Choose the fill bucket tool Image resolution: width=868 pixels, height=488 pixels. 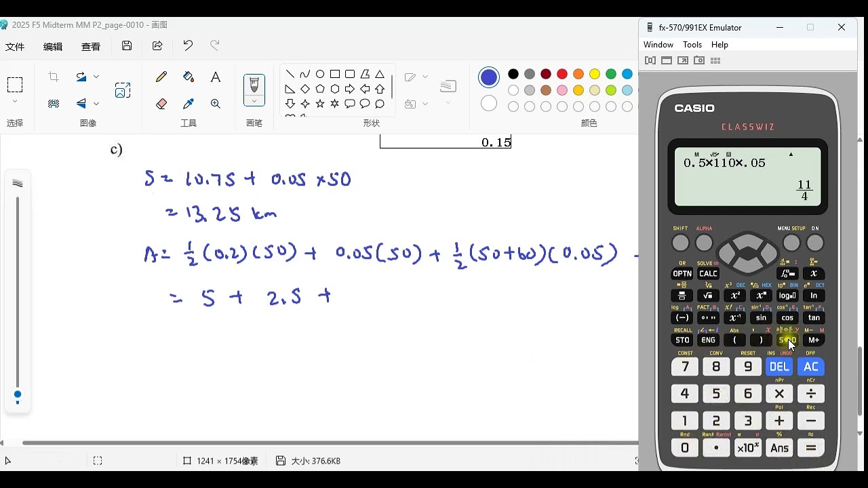(x=189, y=77)
